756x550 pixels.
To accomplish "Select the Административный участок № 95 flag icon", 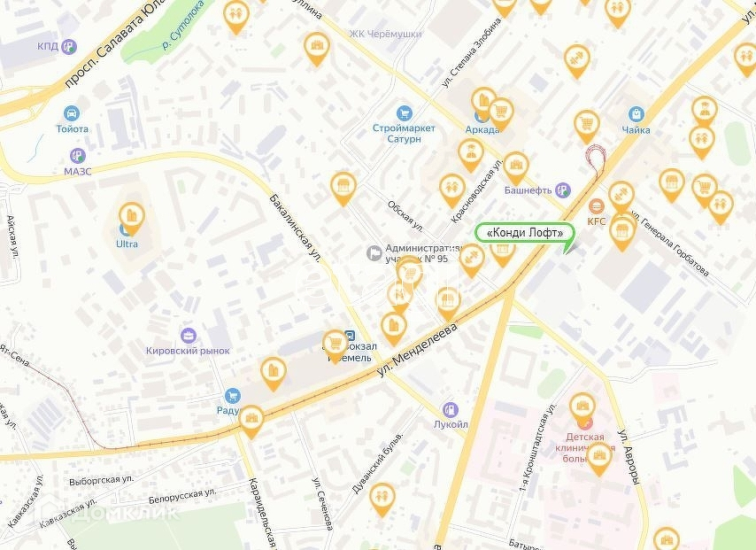I will [374, 252].
